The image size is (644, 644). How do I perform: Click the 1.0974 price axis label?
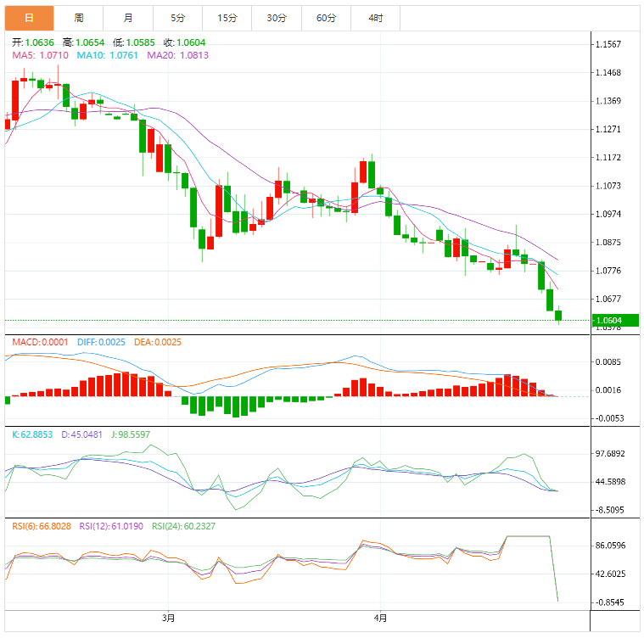[x=608, y=215]
